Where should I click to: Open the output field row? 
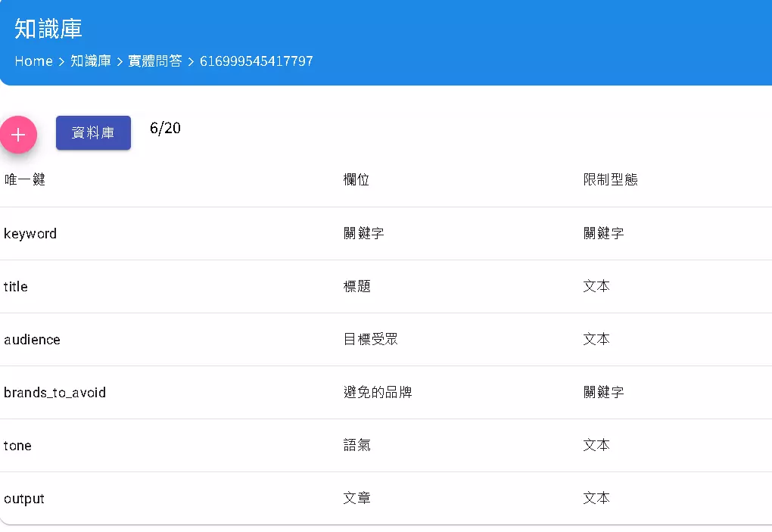tap(23, 498)
